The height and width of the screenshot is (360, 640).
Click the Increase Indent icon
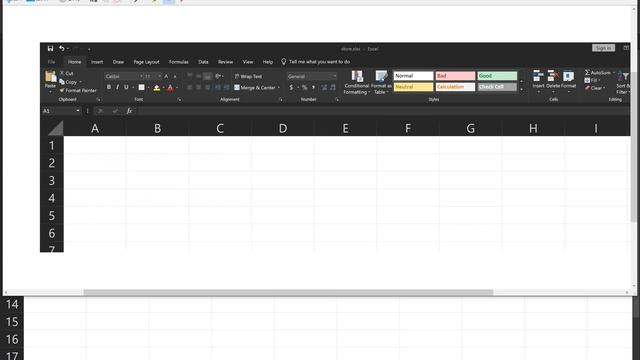point(227,87)
